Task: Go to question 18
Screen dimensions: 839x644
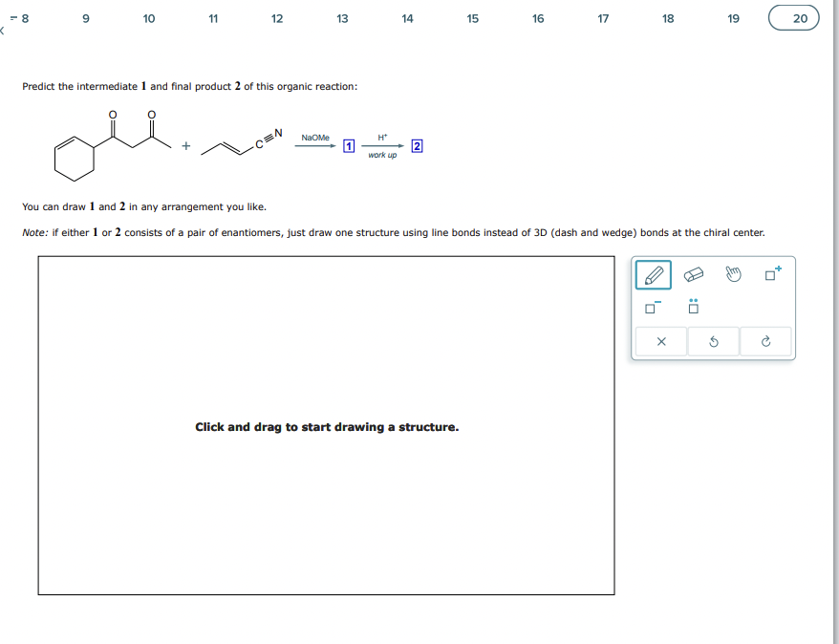Action: [668, 18]
